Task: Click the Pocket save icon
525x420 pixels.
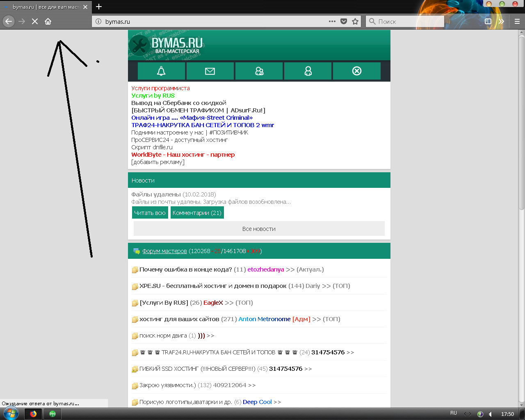Action: coord(344,21)
